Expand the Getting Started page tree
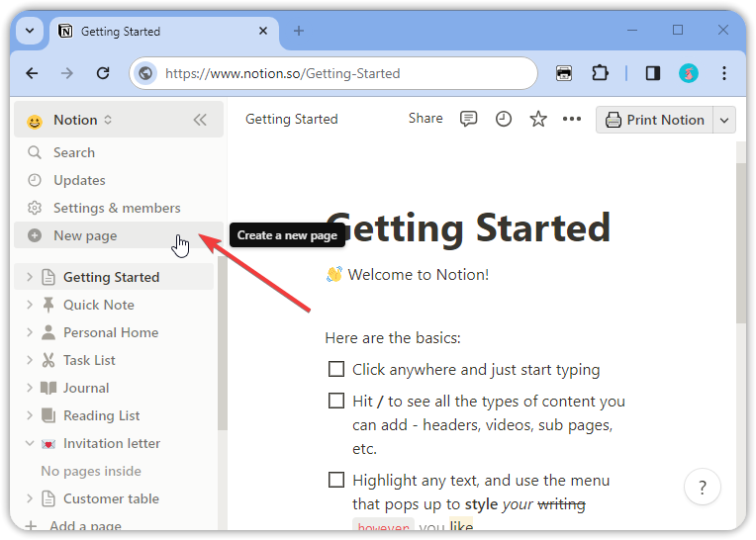This screenshot has width=756, height=540. coord(30,277)
